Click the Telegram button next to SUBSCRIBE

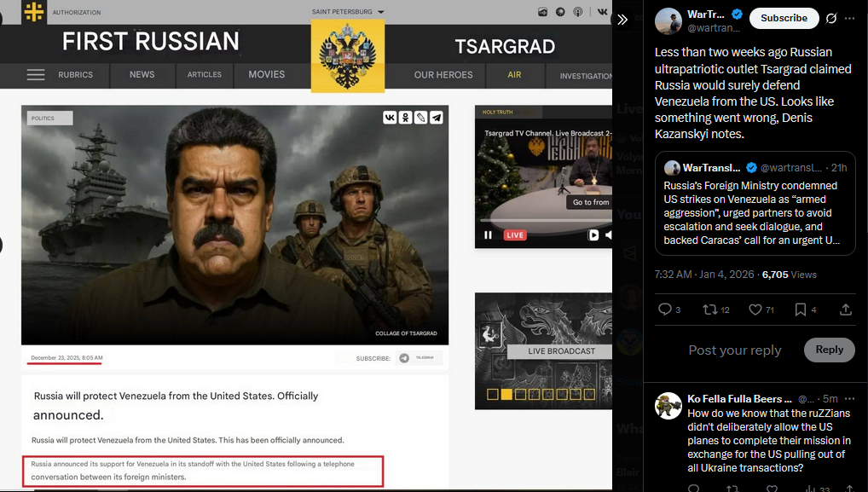click(x=419, y=358)
